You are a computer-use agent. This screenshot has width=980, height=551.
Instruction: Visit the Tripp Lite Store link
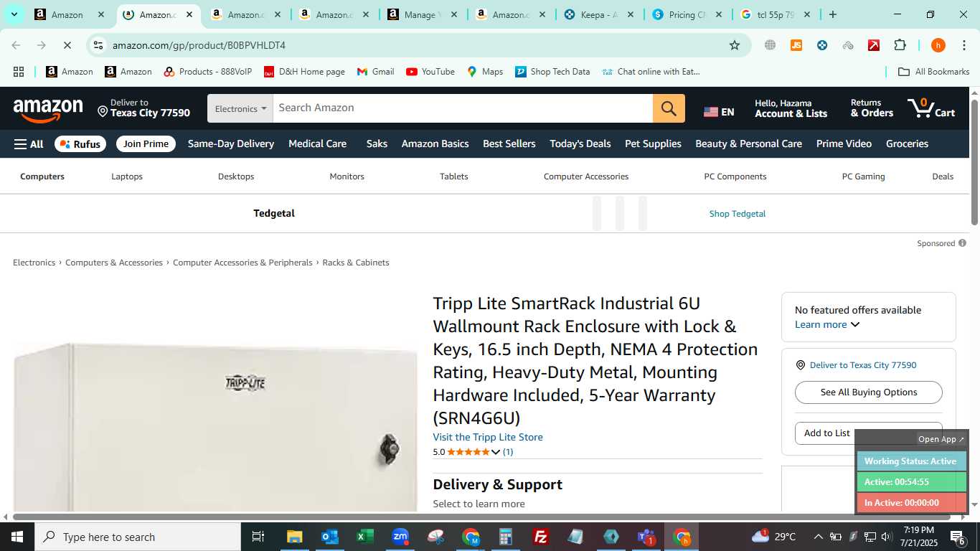(488, 437)
